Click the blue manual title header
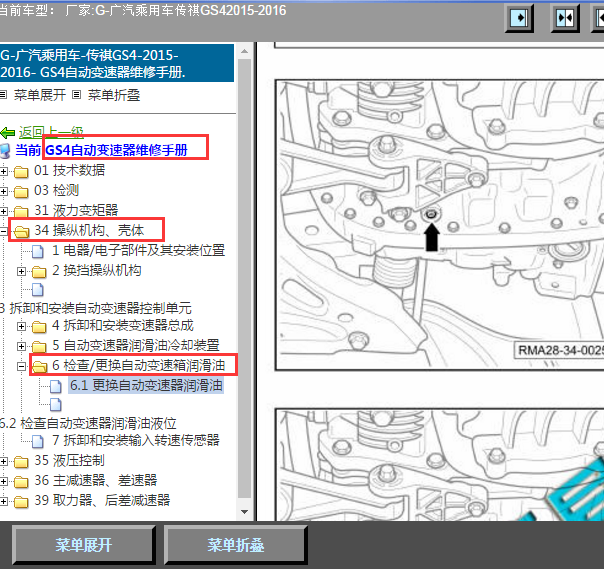This screenshot has width=604, height=569. (117, 63)
